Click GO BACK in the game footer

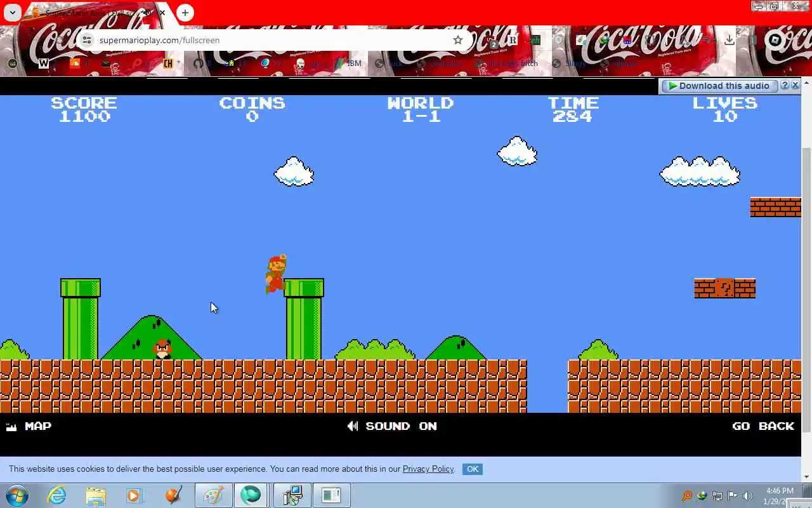[763, 426]
